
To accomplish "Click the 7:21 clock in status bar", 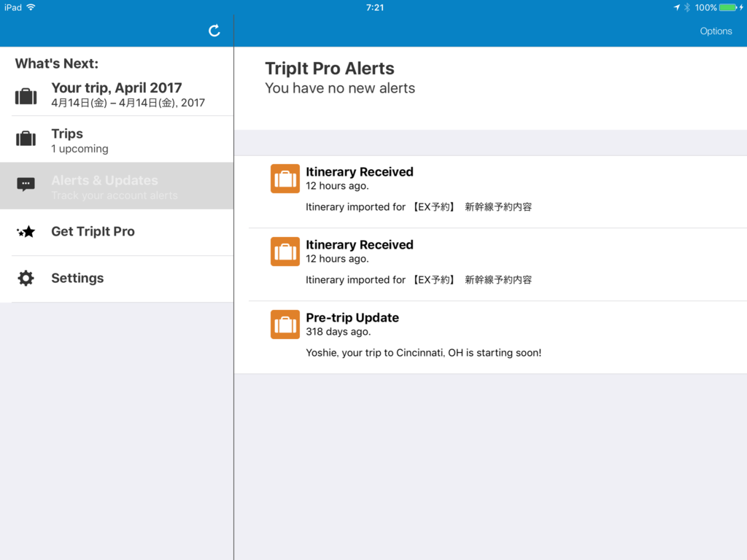I will pyautogui.click(x=375, y=7).
